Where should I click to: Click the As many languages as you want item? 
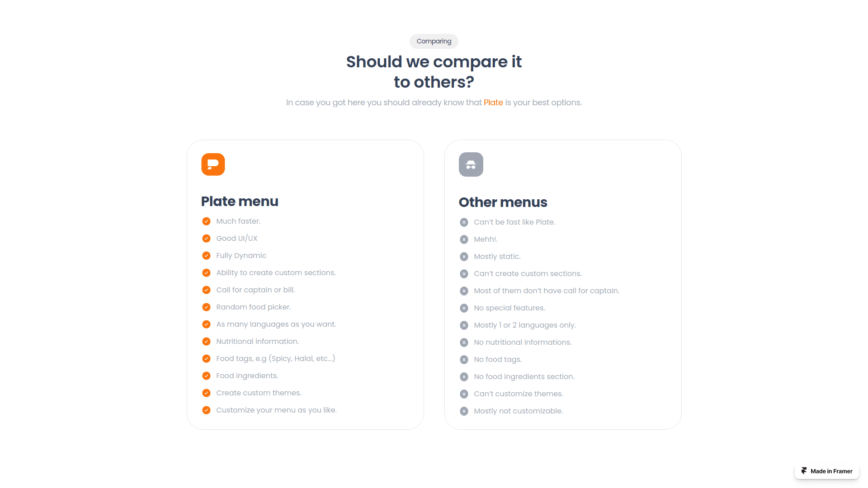tap(276, 324)
